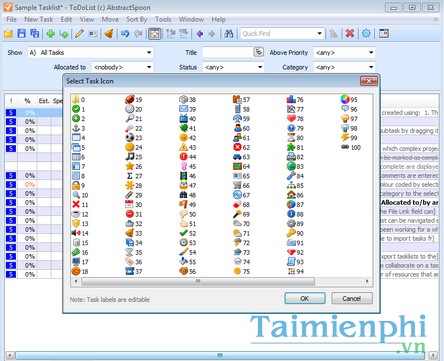Choose the green tick icon numbered 52
444x361 pixels.
(x=183, y=233)
